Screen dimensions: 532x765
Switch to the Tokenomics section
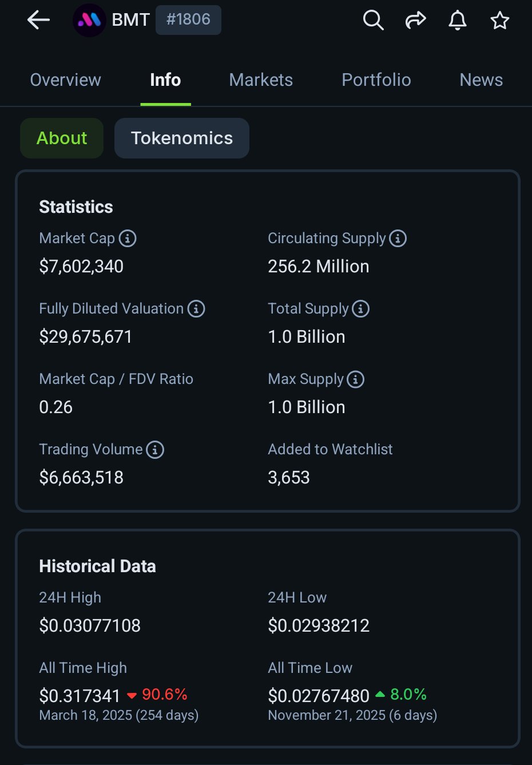tap(182, 138)
